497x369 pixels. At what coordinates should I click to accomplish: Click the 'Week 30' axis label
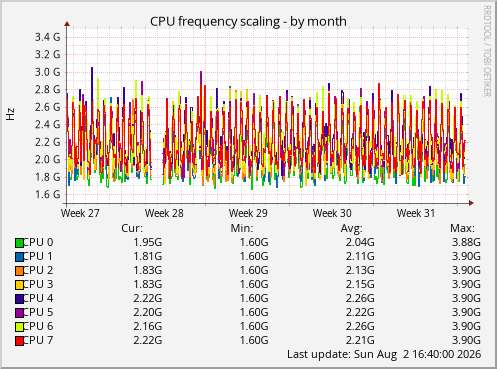click(332, 213)
